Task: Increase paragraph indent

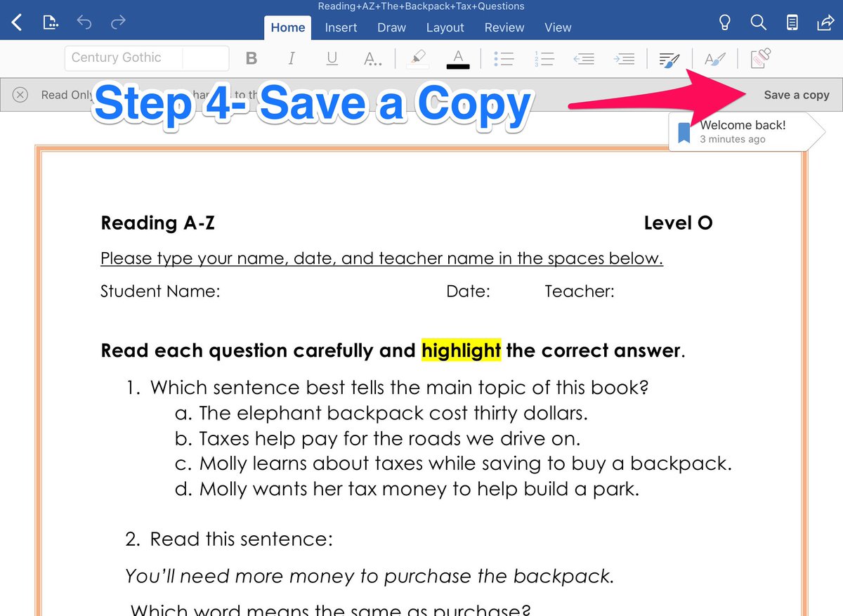Action: pyautogui.click(x=624, y=59)
